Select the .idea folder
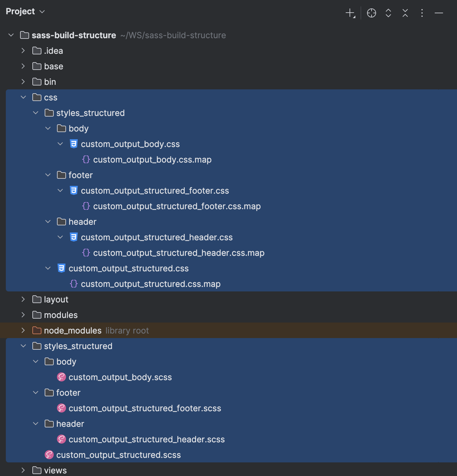This screenshot has width=457, height=476. [54, 51]
